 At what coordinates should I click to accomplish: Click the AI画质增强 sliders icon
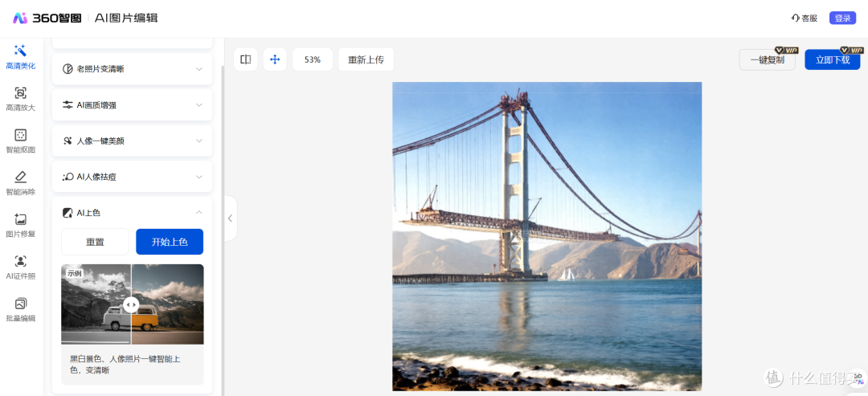pyautogui.click(x=68, y=105)
